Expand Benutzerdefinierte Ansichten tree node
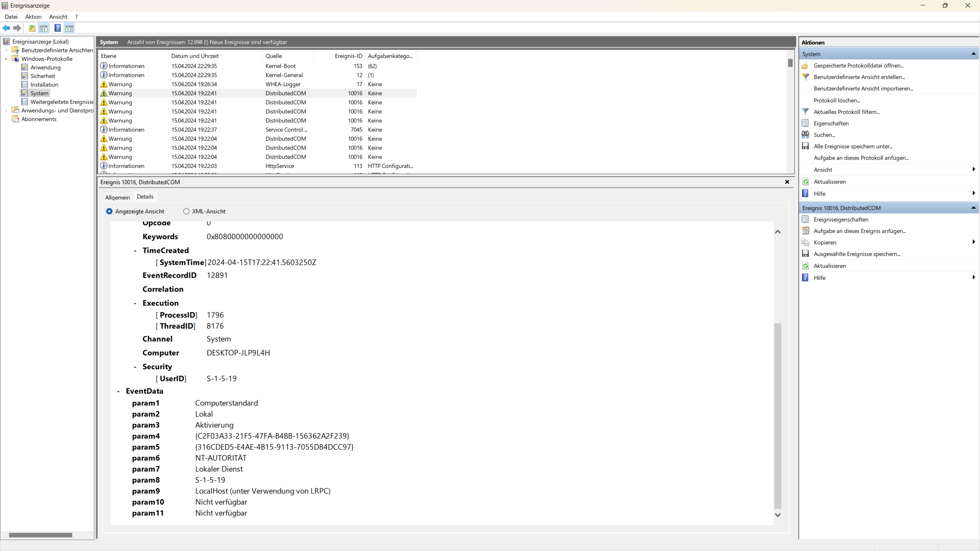The image size is (980, 551). [6, 50]
